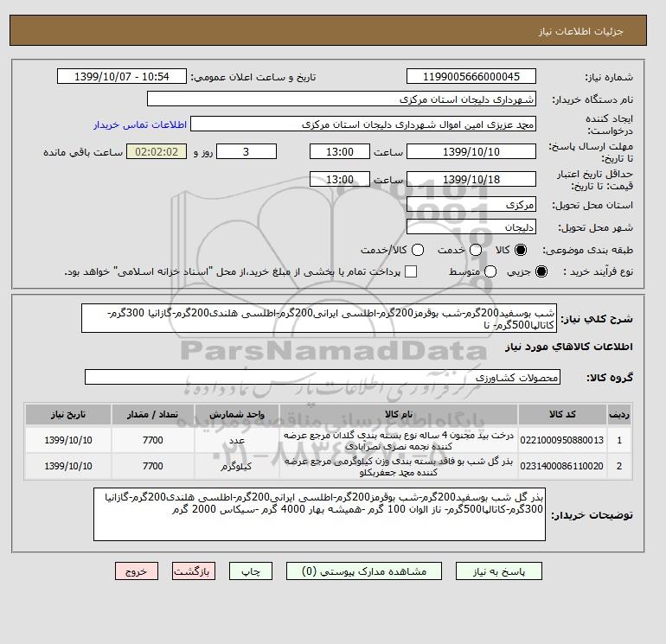Click the announcement date field 1399/10/07 - 10:54
Viewport: 666px width, 644px height.
(x=122, y=77)
